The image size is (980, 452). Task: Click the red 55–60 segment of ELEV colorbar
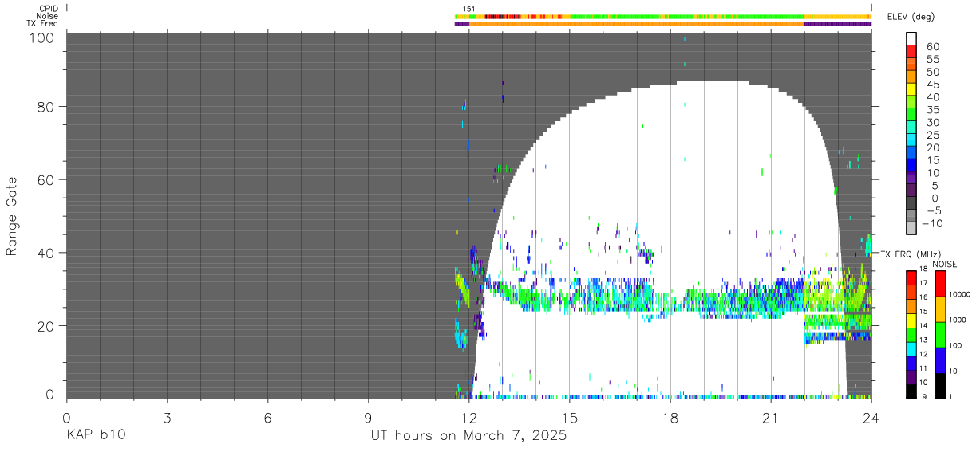911,51
